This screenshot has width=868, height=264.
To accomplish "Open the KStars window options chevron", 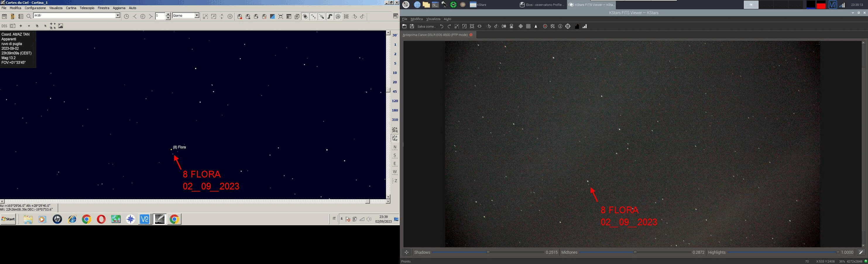I will 853,13.
